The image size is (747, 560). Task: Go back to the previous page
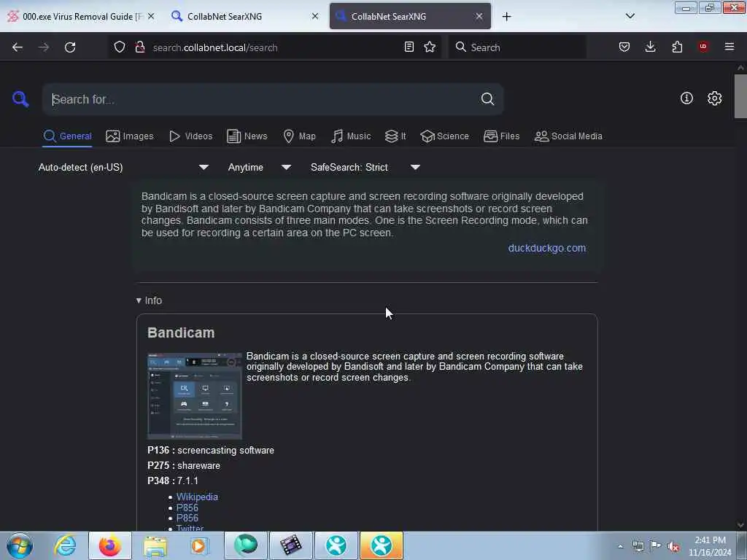(18, 47)
